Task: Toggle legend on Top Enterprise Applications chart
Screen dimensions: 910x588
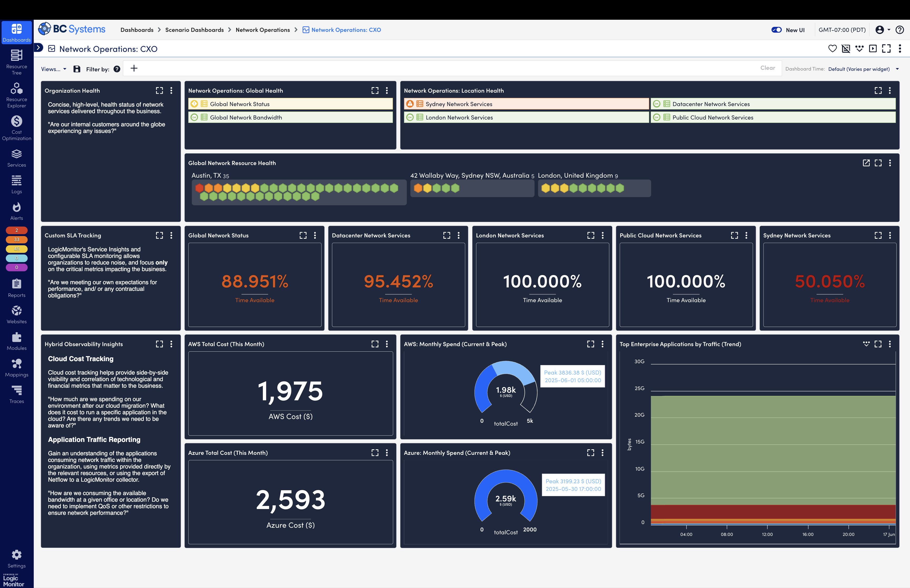Action: click(866, 344)
